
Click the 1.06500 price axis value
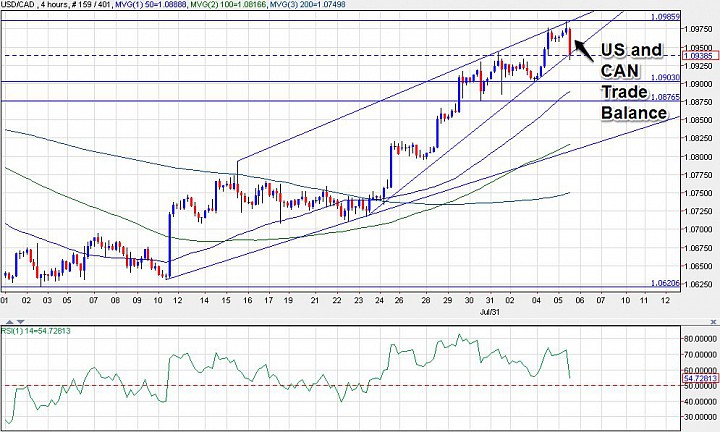click(698, 266)
